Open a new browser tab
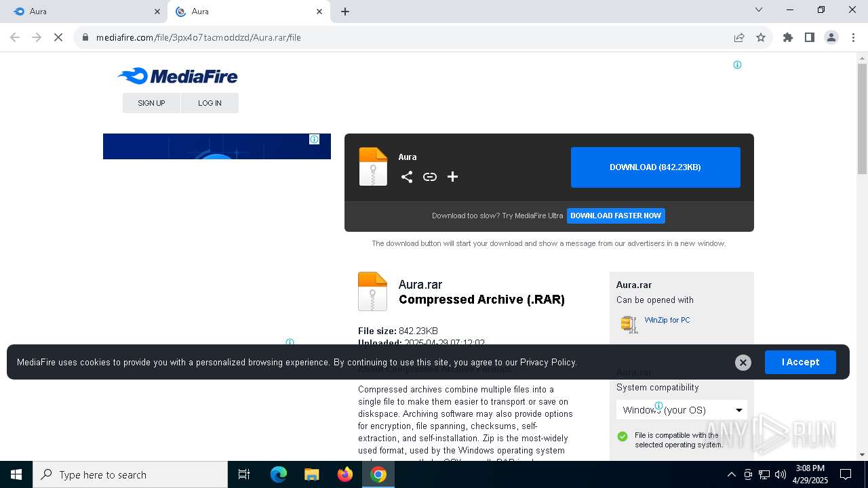The width and height of the screenshot is (868, 488). point(345,12)
